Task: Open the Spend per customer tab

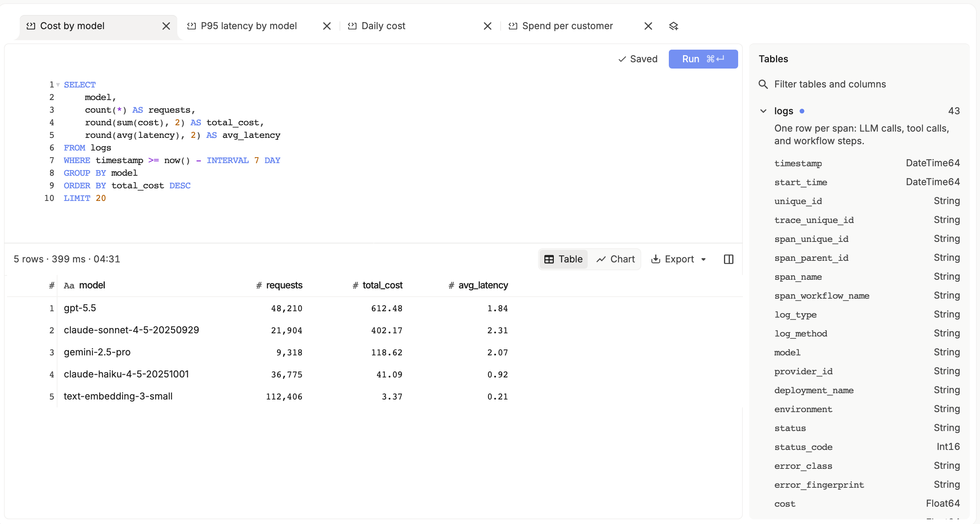Action: point(568,26)
